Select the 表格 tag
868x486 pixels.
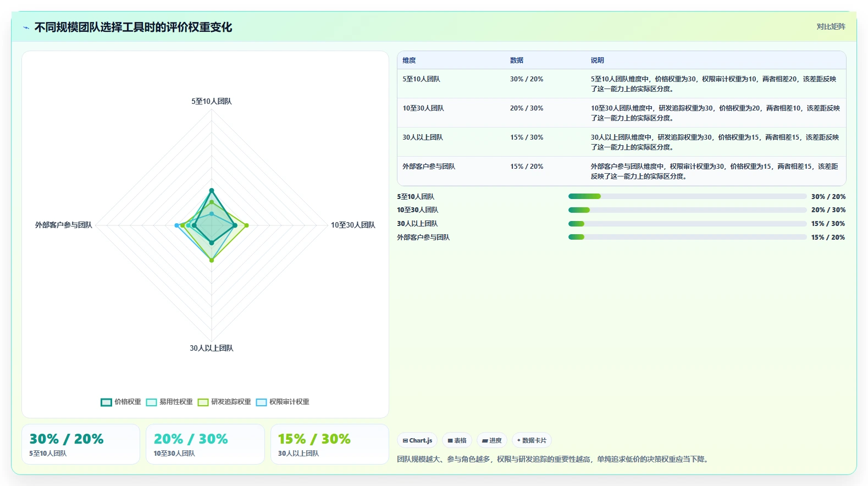[x=457, y=440]
